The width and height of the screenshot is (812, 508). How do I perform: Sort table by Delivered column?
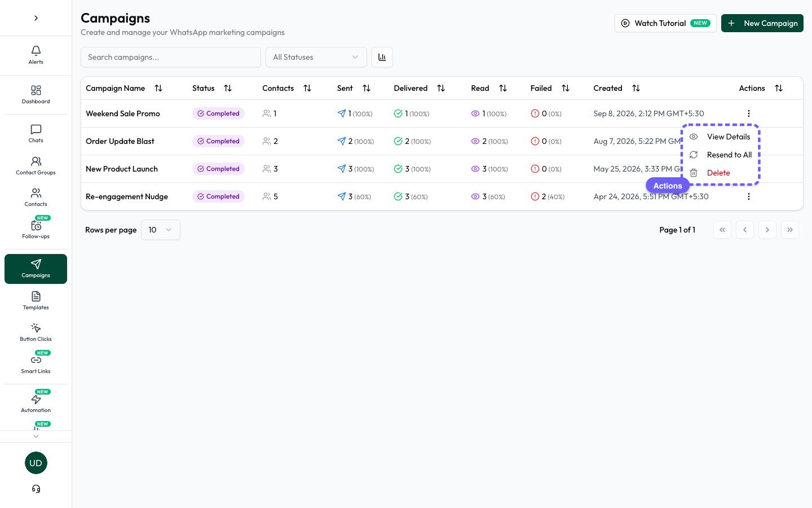[x=420, y=88]
